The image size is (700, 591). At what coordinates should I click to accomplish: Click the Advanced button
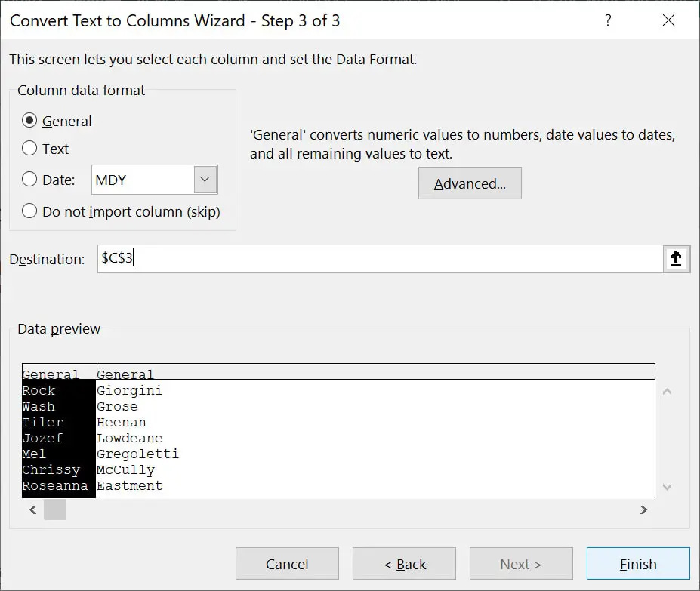point(470,183)
